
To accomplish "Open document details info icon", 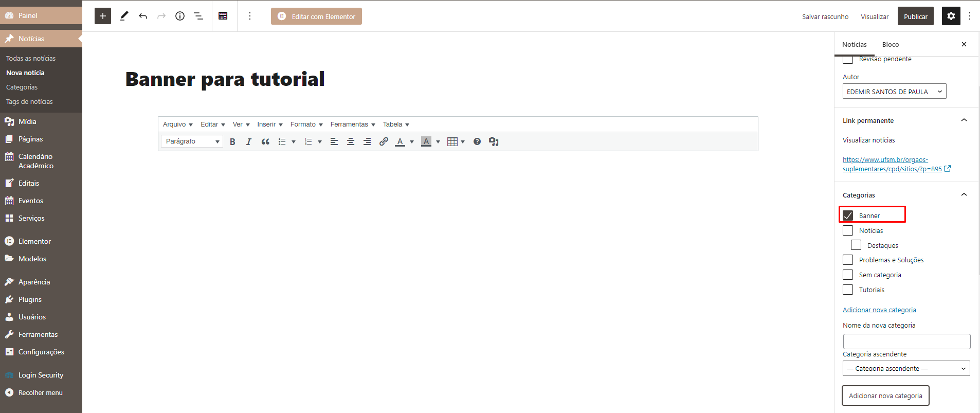I will [x=180, y=16].
